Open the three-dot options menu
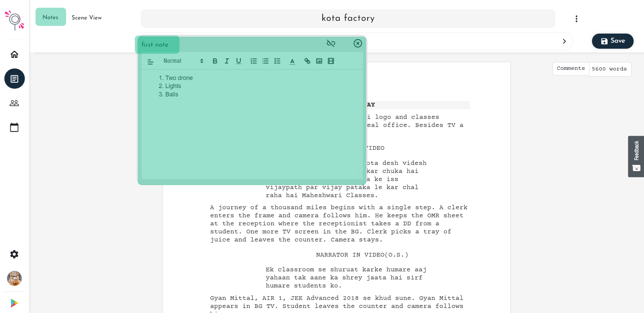This screenshot has width=644, height=313. coord(576,18)
